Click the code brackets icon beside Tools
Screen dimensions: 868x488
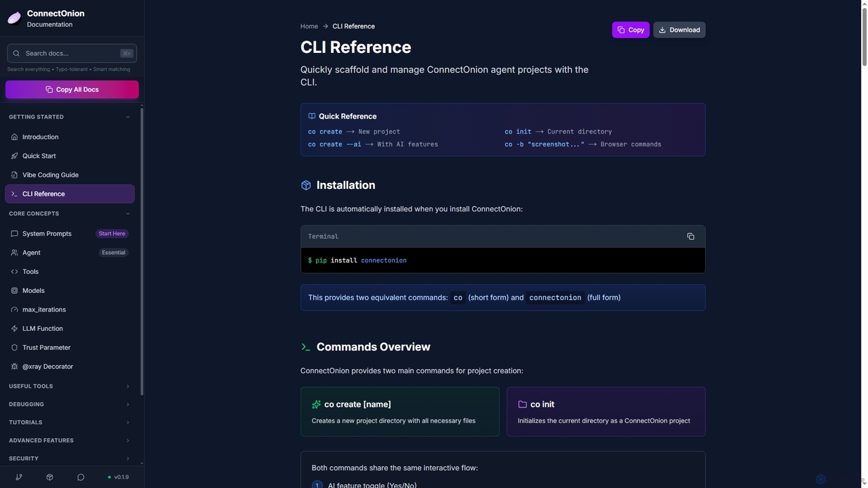click(14, 272)
